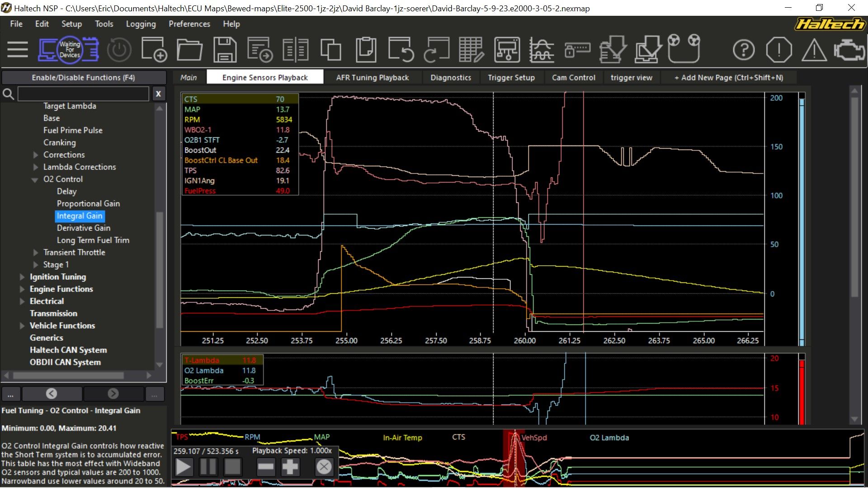Screen dimensions: 868x488
Task: Click the check engine icon
Action: 849,50
